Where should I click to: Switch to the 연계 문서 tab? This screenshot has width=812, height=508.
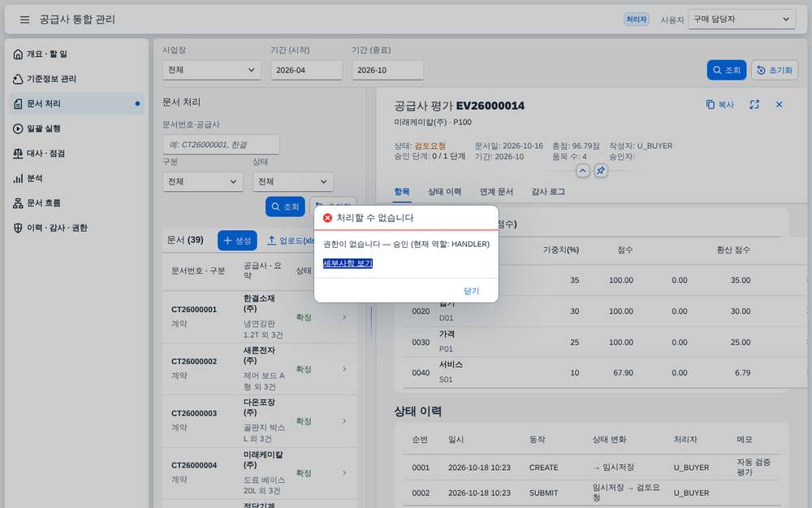496,192
